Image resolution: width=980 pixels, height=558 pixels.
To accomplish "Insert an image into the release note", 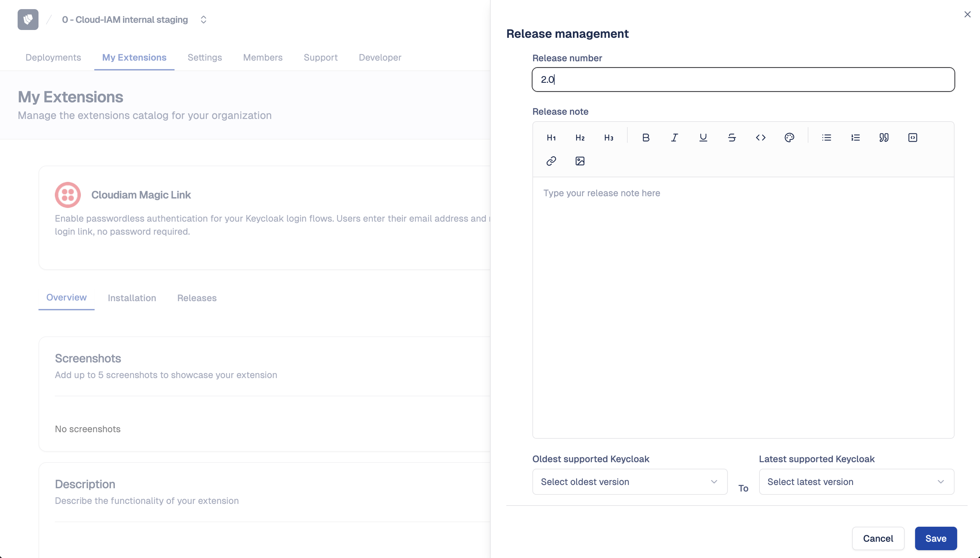I will tap(580, 161).
